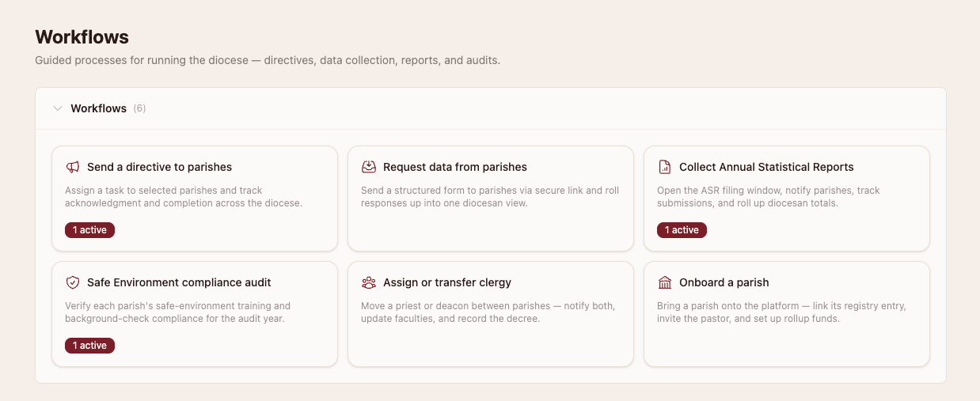Image resolution: width=980 pixels, height=401 pixels.
Task: Click the megaphone icon for Send a directive
Action: [x=73, y=167]
